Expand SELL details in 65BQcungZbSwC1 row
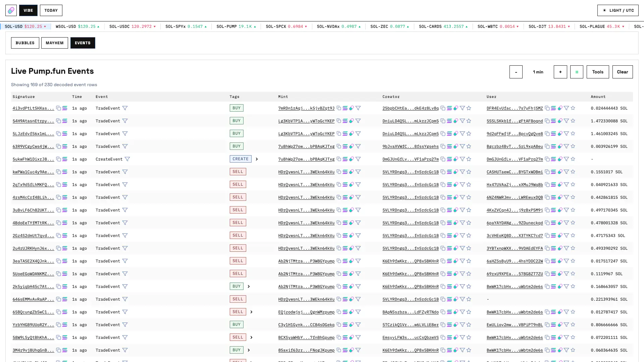 click(251, 312)
